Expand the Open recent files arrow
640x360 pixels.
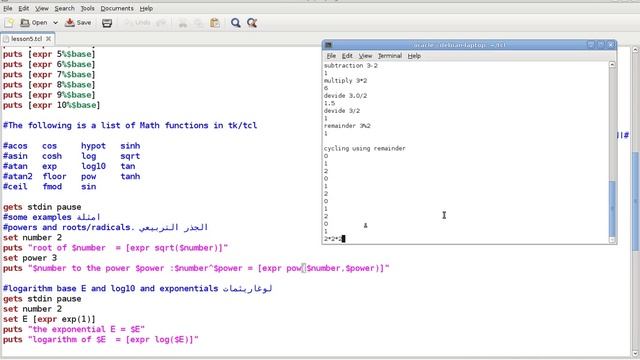coord(55,23)
